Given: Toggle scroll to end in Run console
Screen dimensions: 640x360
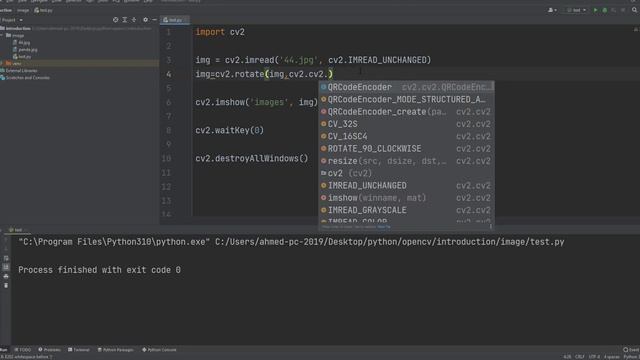Looking at the screenshot, I should click(6, 267).
